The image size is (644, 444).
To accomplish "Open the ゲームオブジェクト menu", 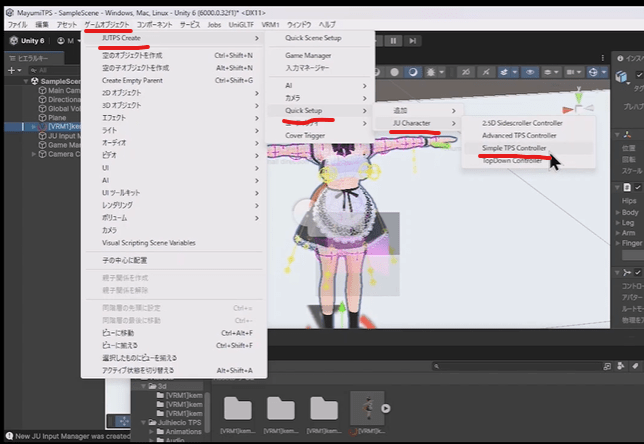I will [107, 25].
